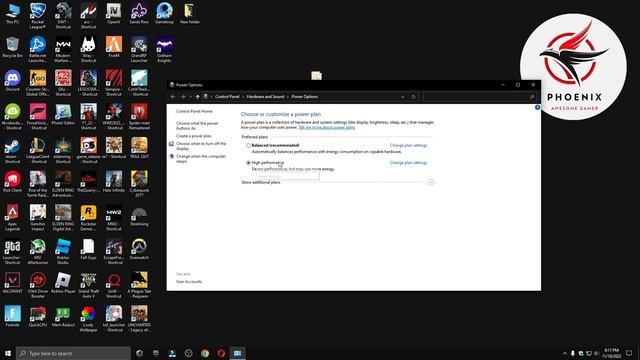
Task: Open Riot Client desktop shortcut
Action: pos(12,182)
